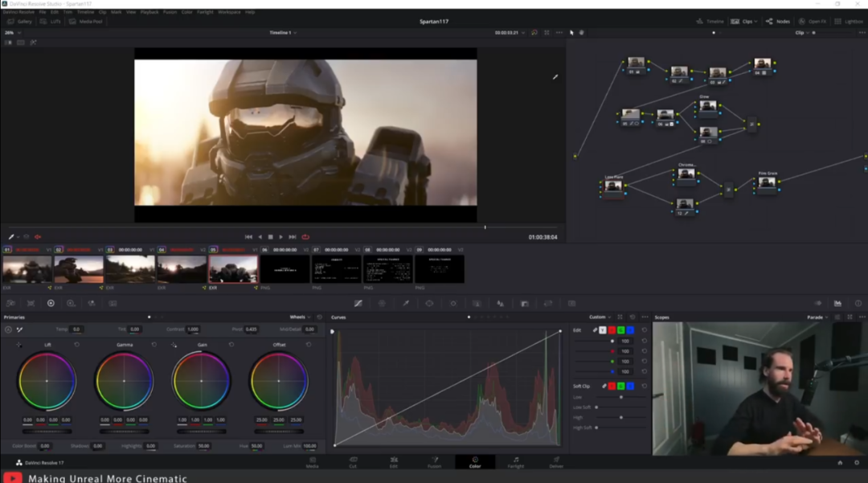Expand the Parade scopes dropdown
Screen dimensions: 868x483
coord(819,317)
